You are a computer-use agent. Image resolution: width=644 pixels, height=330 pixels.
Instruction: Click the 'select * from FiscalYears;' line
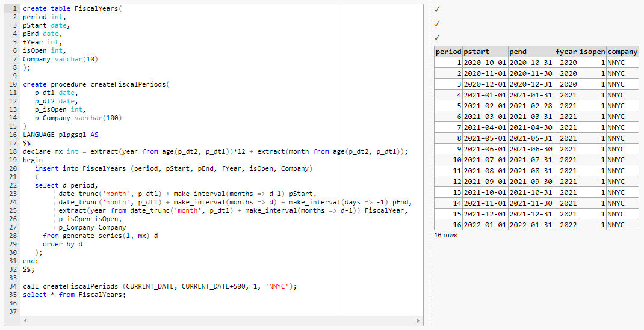pyautogui.click(x=75, y=295)
